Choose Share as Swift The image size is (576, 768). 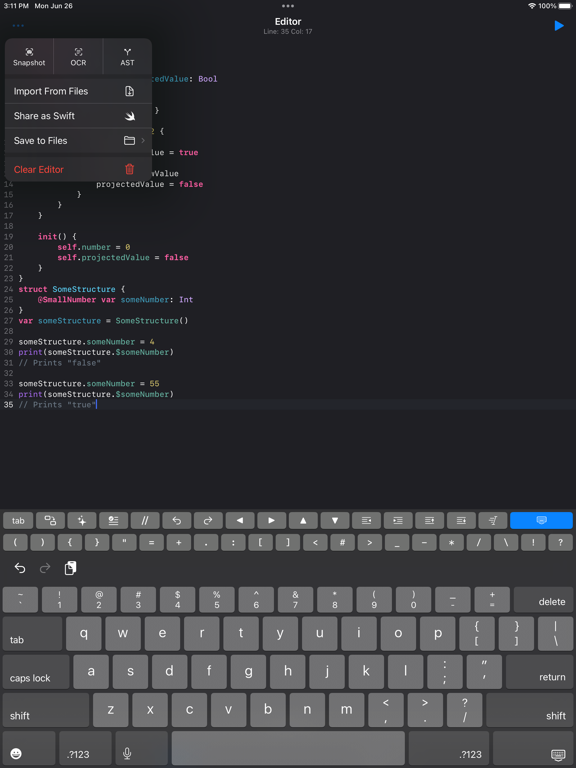[78, 116]
